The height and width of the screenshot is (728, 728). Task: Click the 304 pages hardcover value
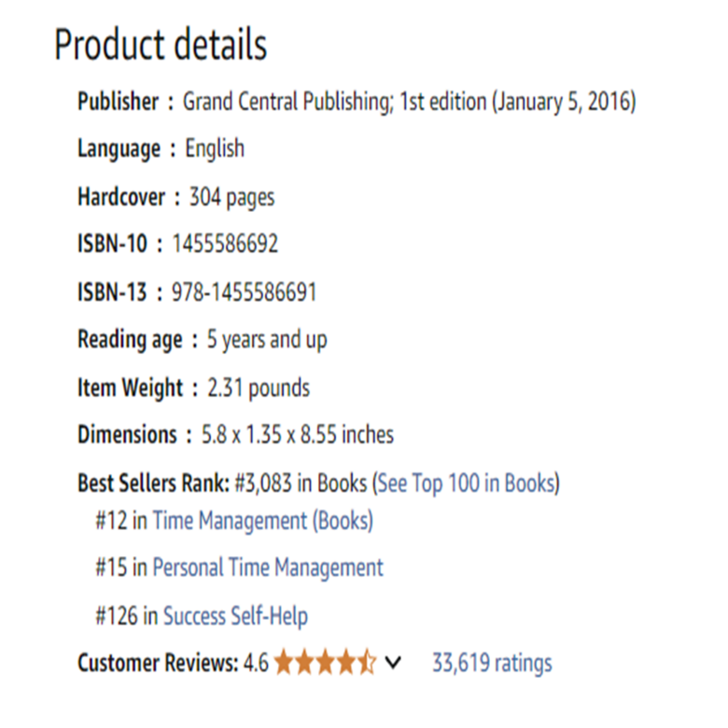(x=231, y=197)
